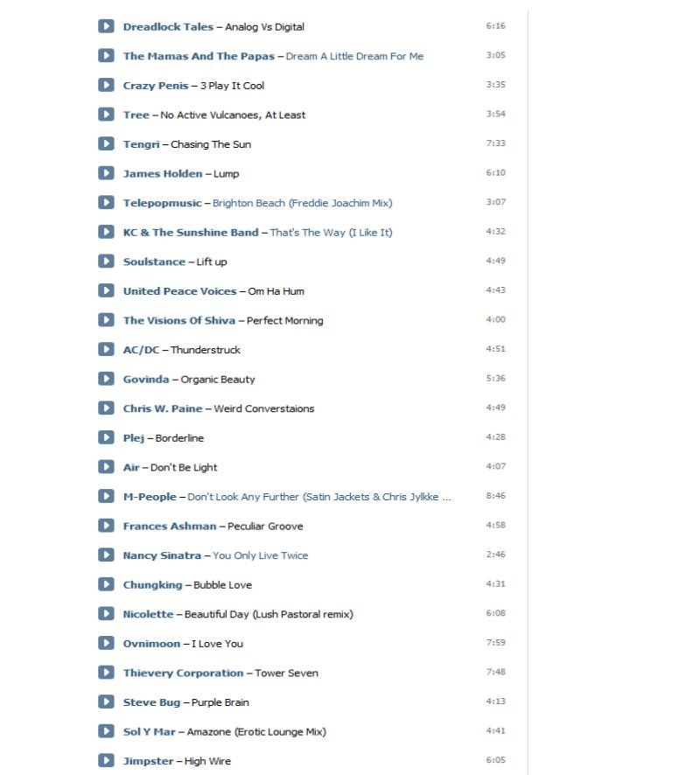
Task: Play Govinda Organic Beauty
Action: [106, 378]
